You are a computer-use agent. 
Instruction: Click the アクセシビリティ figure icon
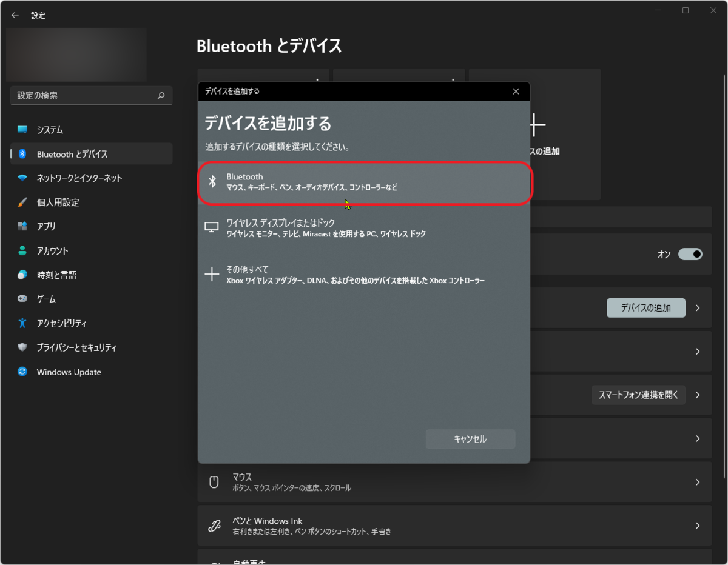pyautogui.click(x=22, y=323)
